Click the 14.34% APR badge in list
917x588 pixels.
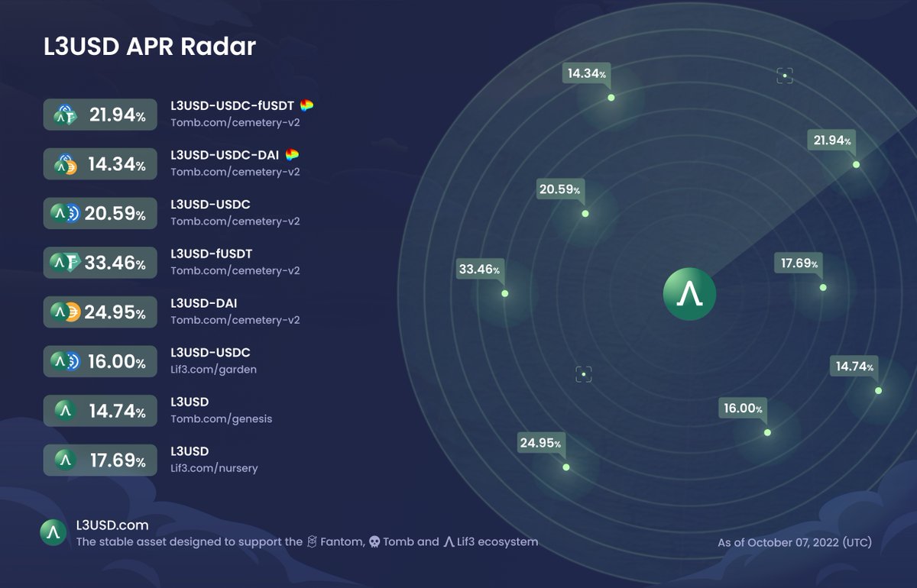point(100,164)
